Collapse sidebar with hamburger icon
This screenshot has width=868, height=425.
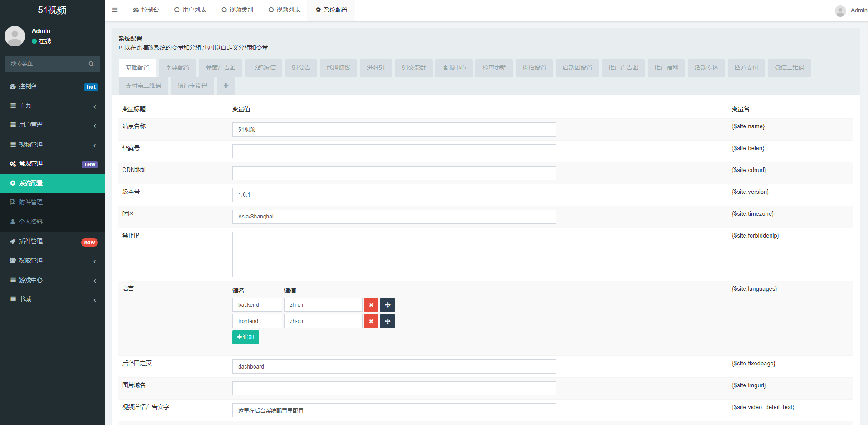115,9
